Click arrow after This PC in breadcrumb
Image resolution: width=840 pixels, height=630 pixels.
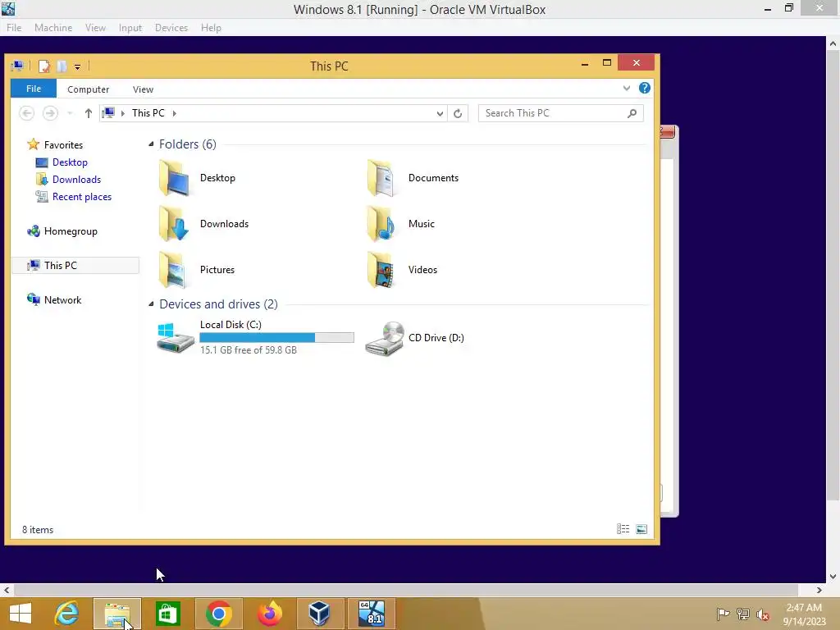coord(175,113)
